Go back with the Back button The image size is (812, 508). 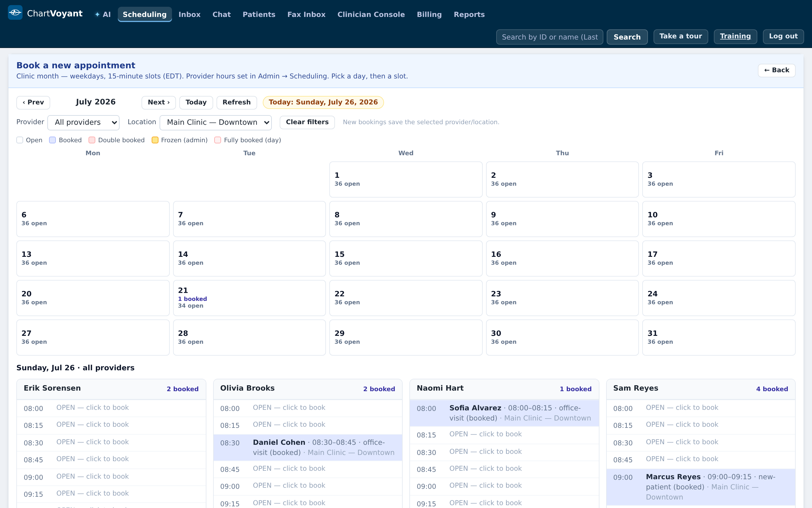(776, 70)
